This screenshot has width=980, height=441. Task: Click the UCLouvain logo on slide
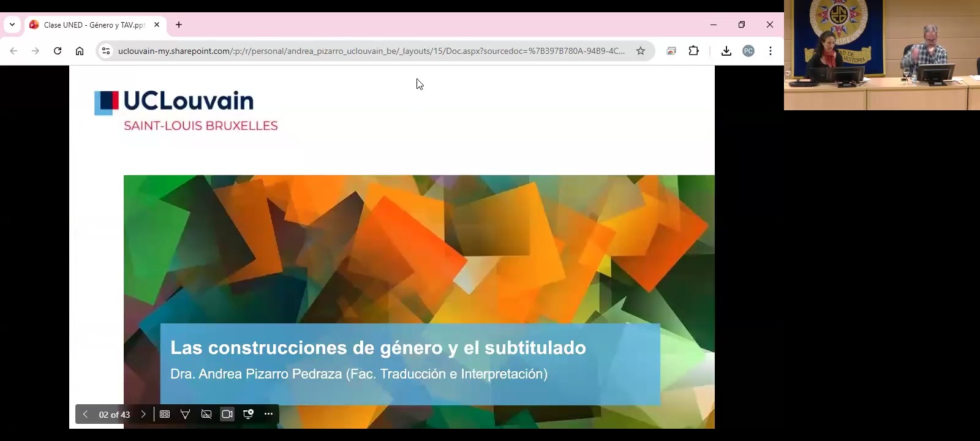point(174,102)
